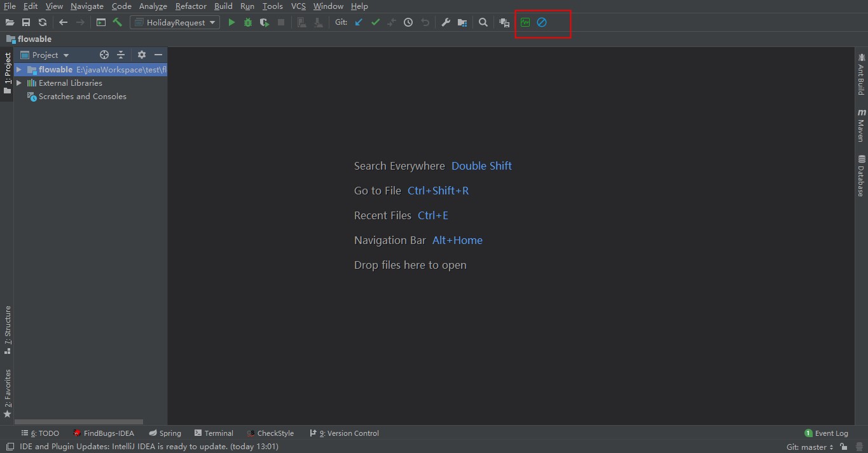Hide the Project panel with minus icon
This screenshot has height=453, width=868.
click(158, 55)
